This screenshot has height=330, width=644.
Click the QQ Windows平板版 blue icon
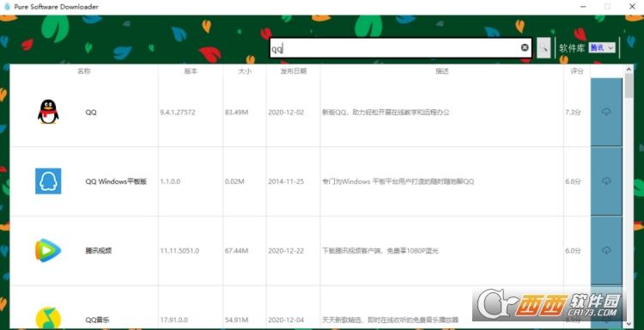coord(48,180)
